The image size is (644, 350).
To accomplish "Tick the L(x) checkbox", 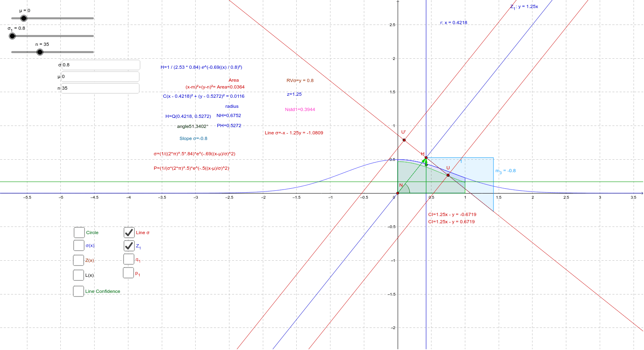I will tap(78, 275).
